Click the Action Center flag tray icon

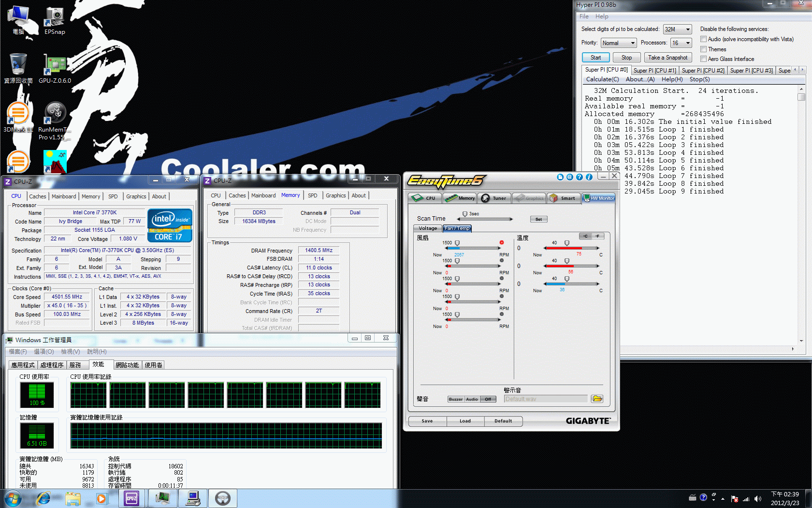735,498
